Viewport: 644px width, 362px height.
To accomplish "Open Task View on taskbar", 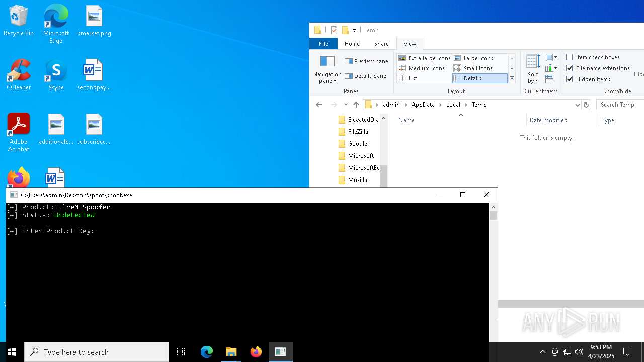I will (181, 352).
